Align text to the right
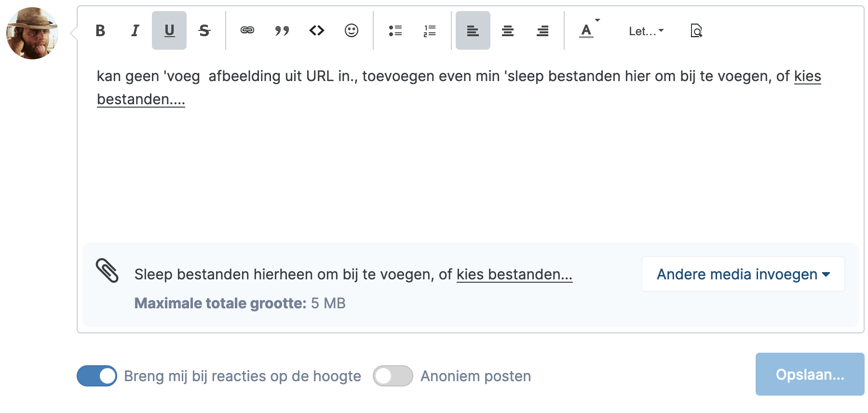The width and height of the screenshot is (868, 413). [x=542, y=30]
